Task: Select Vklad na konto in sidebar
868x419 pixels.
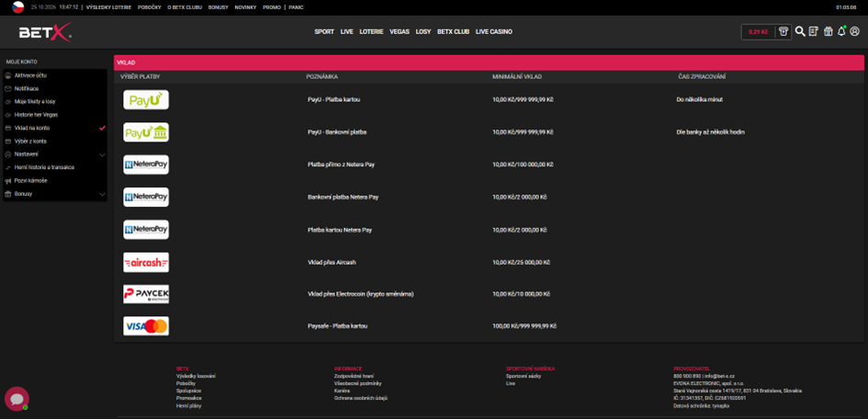Action: [x=31, y=128]
